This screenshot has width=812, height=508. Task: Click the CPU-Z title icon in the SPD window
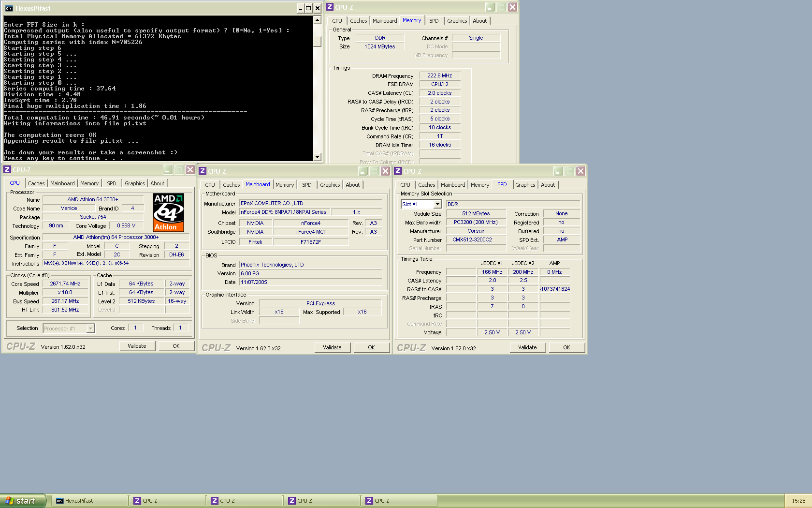click(398, 171)
